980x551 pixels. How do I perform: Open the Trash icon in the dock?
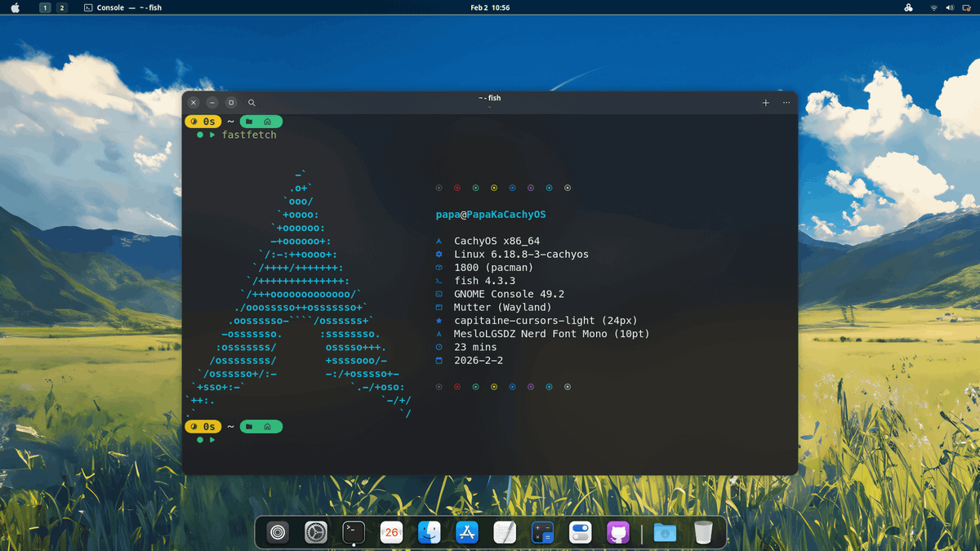[x=703, y=533]
